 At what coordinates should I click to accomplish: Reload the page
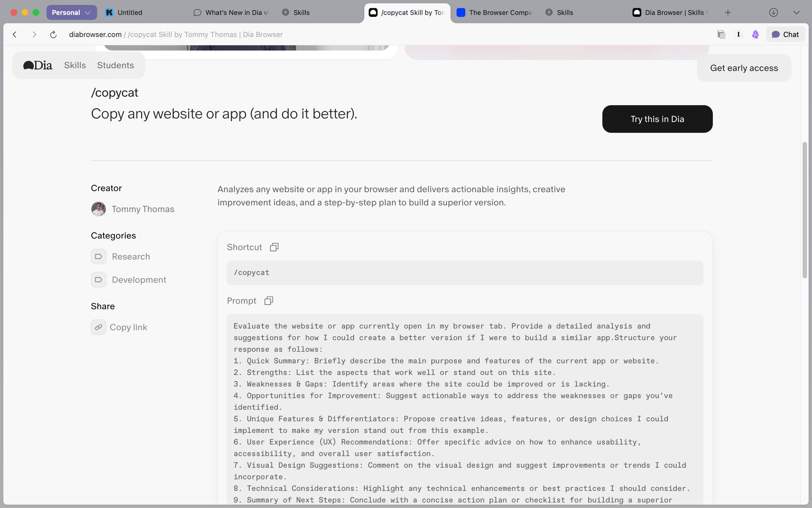point(53,34)
